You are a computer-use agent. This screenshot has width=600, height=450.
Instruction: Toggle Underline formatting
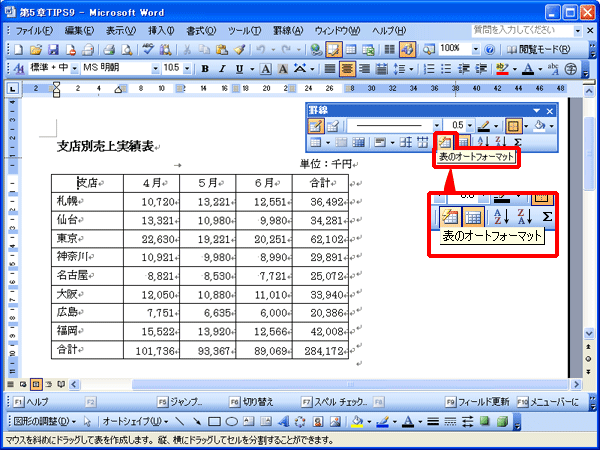240,69
